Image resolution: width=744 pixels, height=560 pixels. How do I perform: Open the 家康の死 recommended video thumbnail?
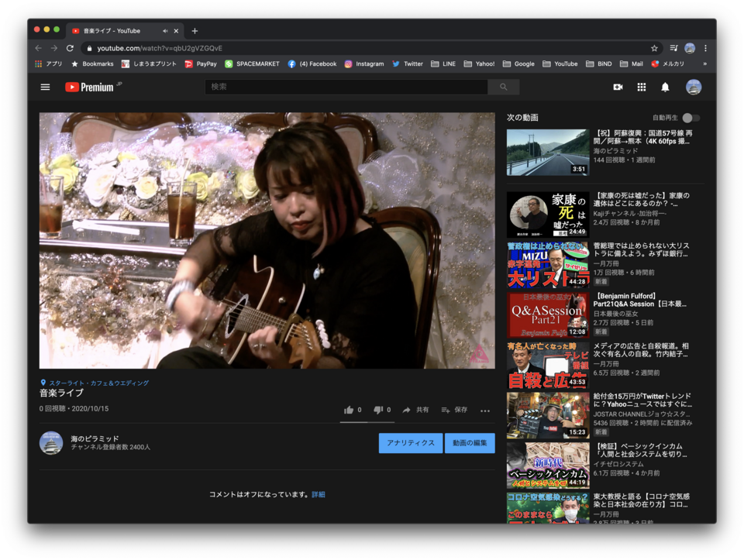(547, 215)
